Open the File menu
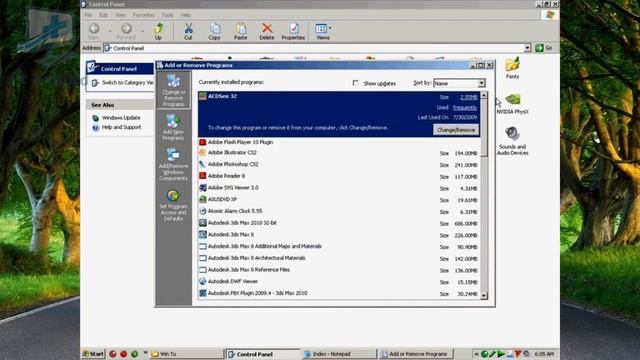 click(88, 15)
